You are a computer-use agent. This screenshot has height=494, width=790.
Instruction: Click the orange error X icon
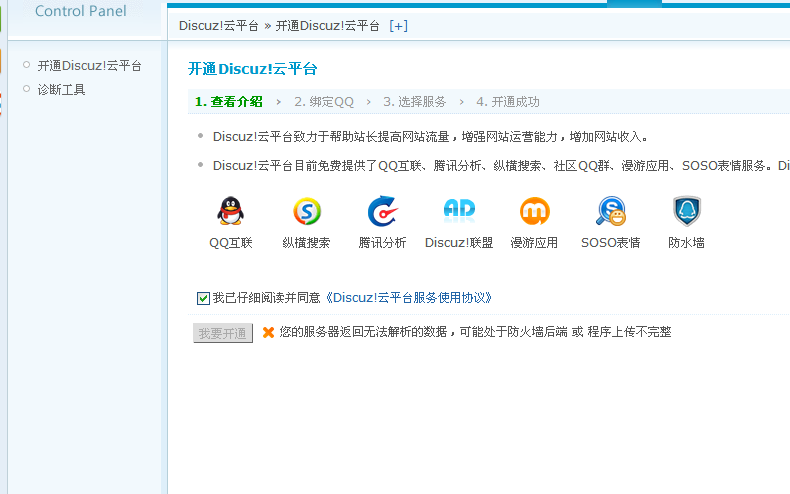click(269, 332)
